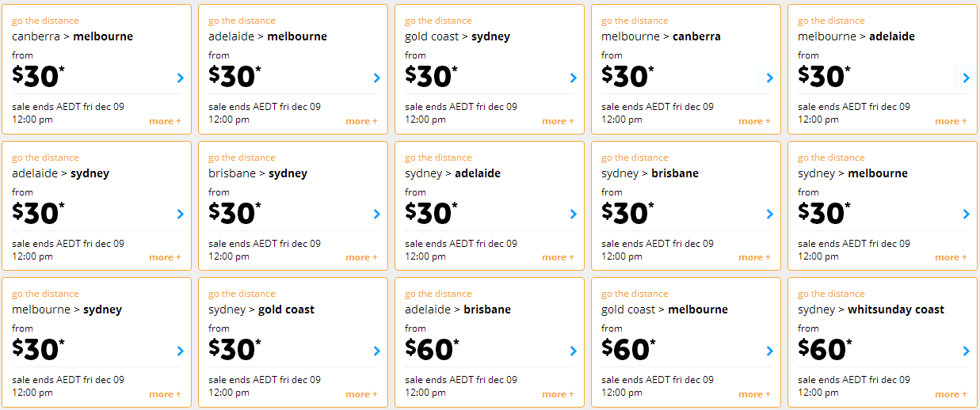Image resolution: width=980 pixels, height=410 pixels.
Task: Expand 'more +' on adelaide > sydney card
Action: click(x=165, y=257)
